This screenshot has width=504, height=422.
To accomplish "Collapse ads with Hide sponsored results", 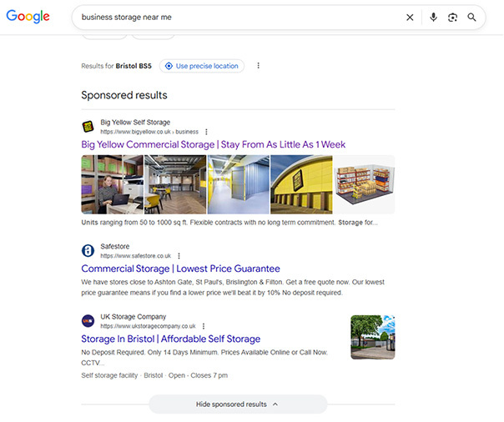I will coord(238,404).
